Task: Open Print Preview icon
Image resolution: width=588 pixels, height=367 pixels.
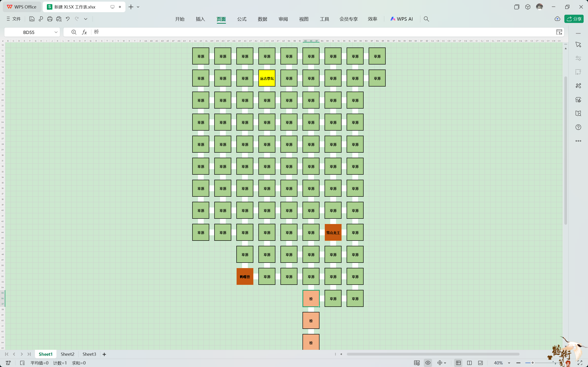Action: click(x=59, y=19)
